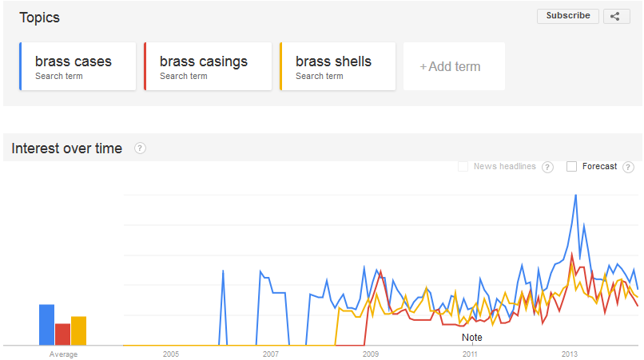Enable the Forecast checkbox
Viewport: 644px width, 360px height.
click(571, 166)
